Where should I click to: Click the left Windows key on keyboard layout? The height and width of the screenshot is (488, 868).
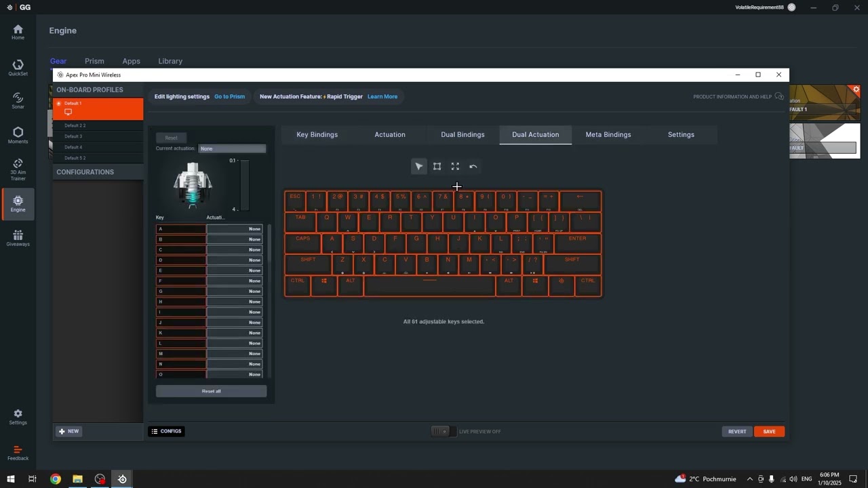(x=324, y=285)
